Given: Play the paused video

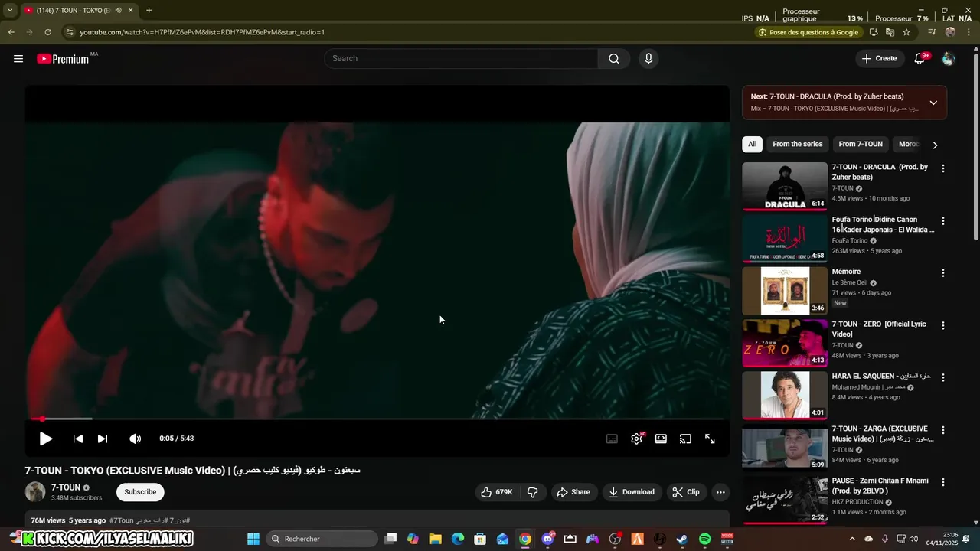Looking at the screenshot, I should click(x=46, y=439).
